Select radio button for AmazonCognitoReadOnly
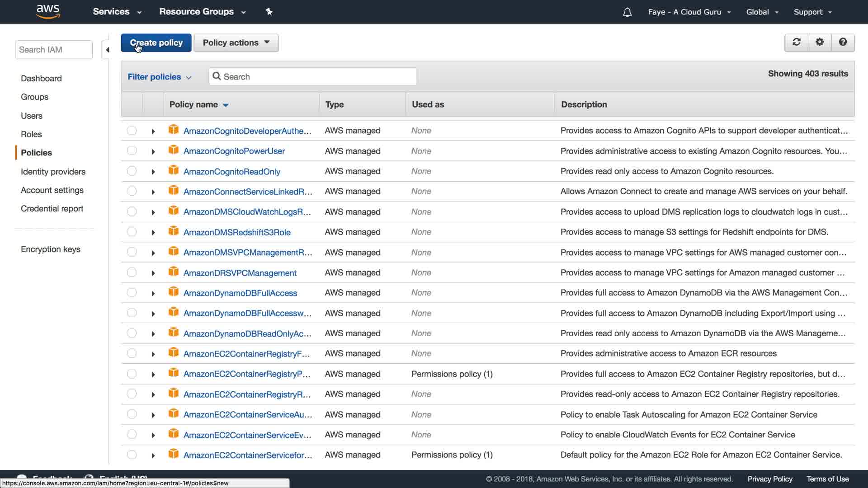The image size is (868, 488). click(132, 171)
